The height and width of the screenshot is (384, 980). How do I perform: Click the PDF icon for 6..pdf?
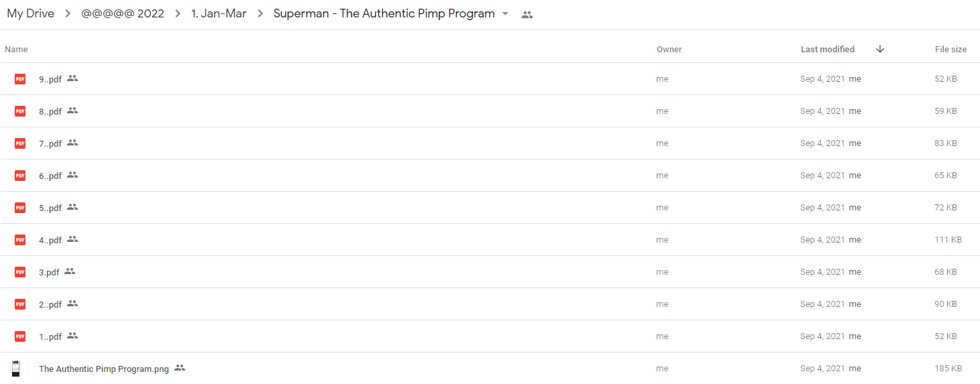(20, 176)
